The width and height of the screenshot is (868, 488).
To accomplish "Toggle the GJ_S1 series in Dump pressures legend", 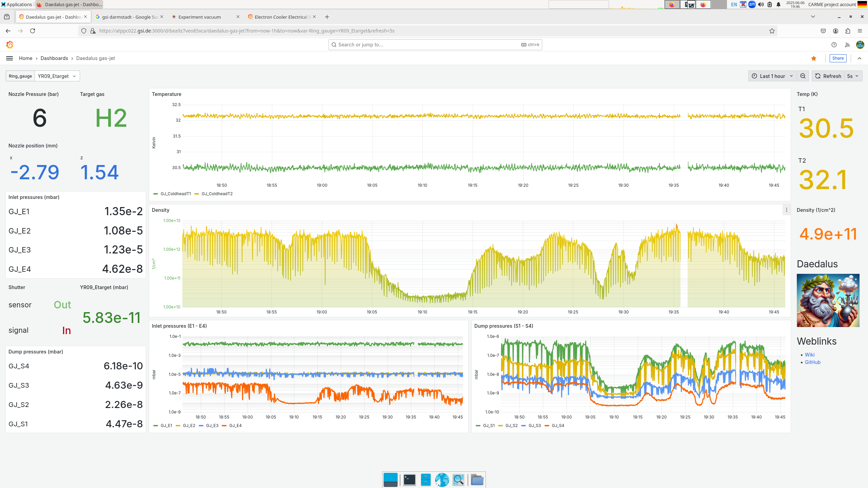I will 489,425.
